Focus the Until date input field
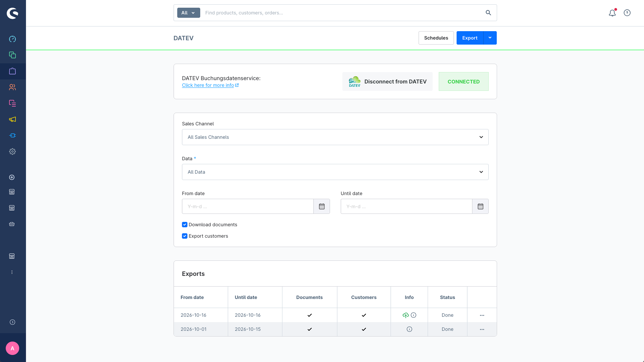 coord(407,206)
